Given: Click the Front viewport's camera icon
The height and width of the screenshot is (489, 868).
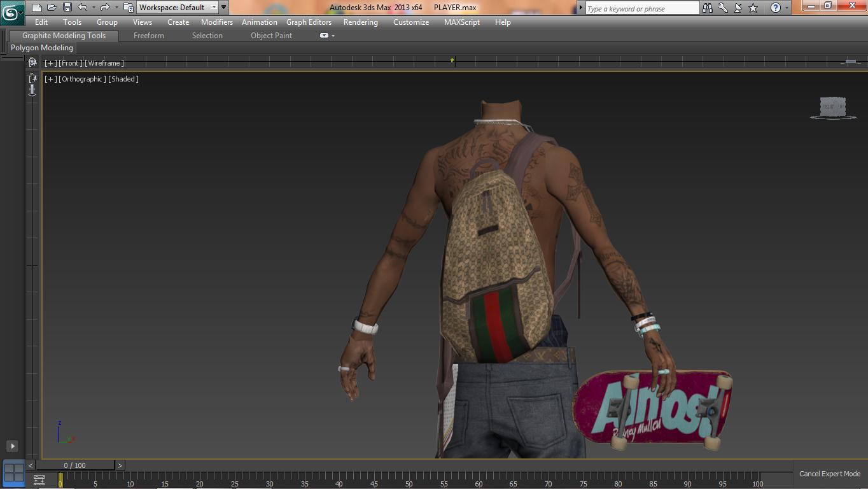Looking at the screenshot, I should click(32, 62).
